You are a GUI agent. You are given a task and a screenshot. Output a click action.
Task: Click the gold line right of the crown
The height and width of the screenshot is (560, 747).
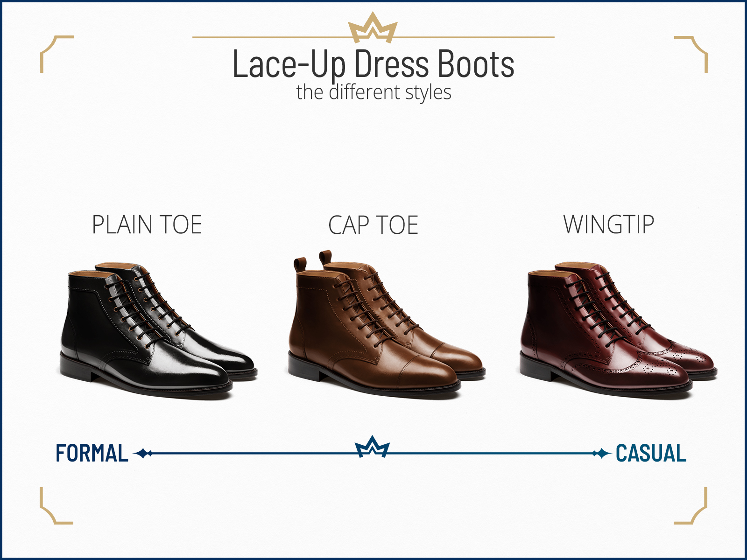click(x=475, y=37)
